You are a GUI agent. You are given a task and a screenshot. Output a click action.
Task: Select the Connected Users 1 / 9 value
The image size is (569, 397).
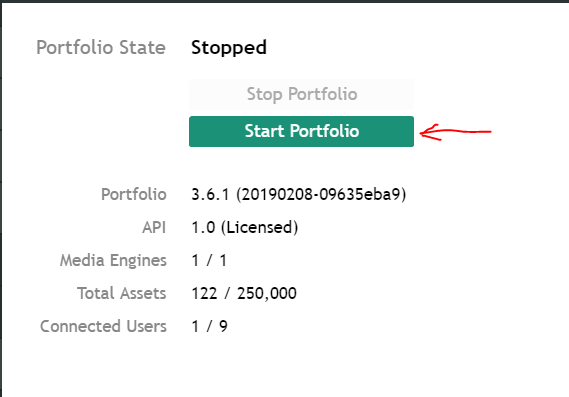209,326
